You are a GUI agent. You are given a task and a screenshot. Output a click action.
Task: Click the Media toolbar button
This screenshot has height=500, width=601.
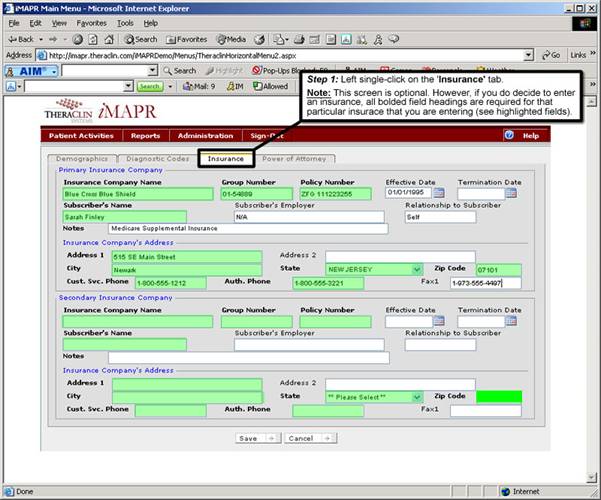pyautogui.click(x=233, y=39)
